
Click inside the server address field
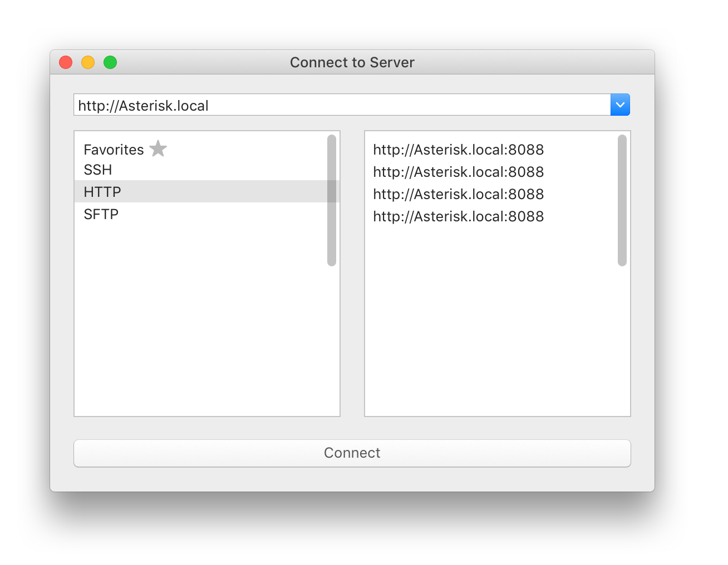click(334, 105)
